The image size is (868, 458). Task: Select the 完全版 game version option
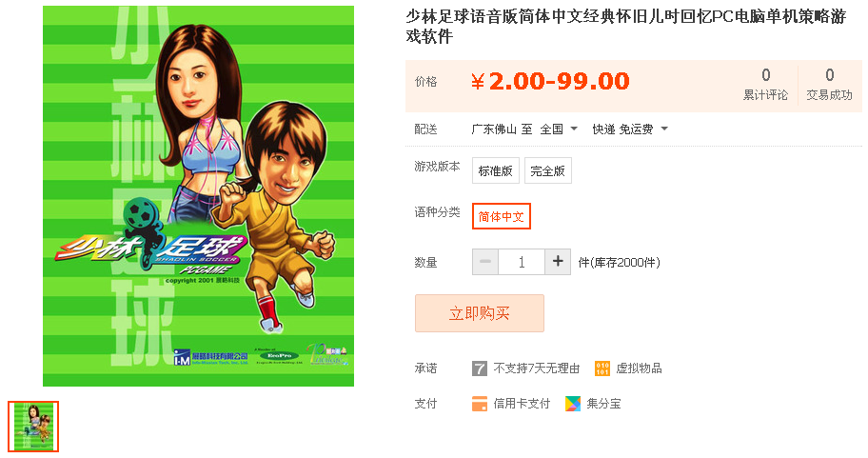point(547,170)
